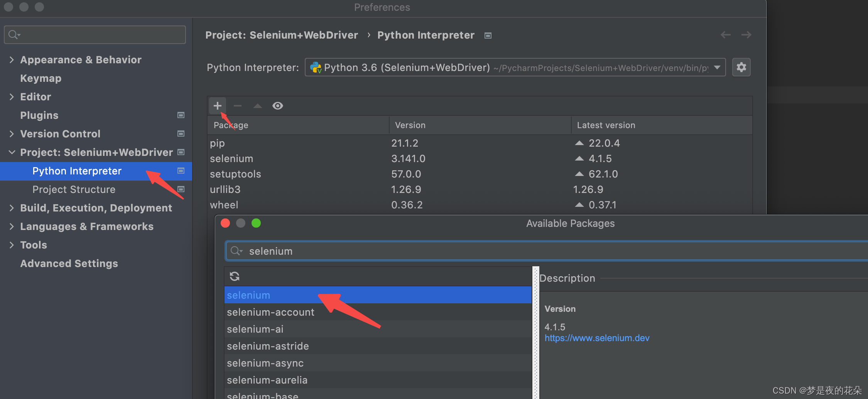Click the Latest version column header
This screenshot has width=868, height=399.
click(x=662, y=125)
